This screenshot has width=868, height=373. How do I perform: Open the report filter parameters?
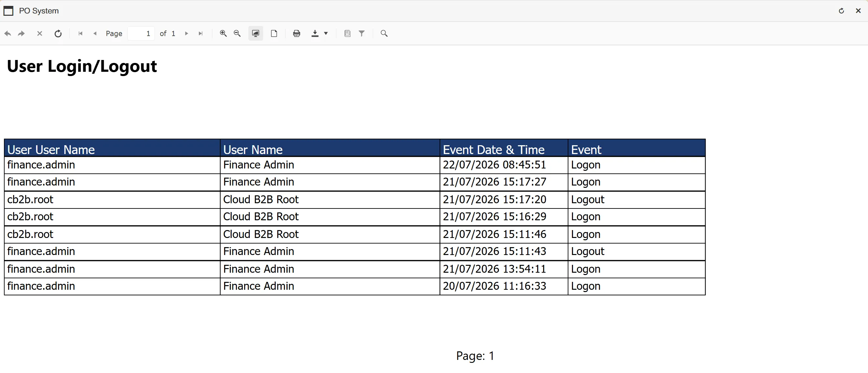pyautogui.click(x=362, y=33)
